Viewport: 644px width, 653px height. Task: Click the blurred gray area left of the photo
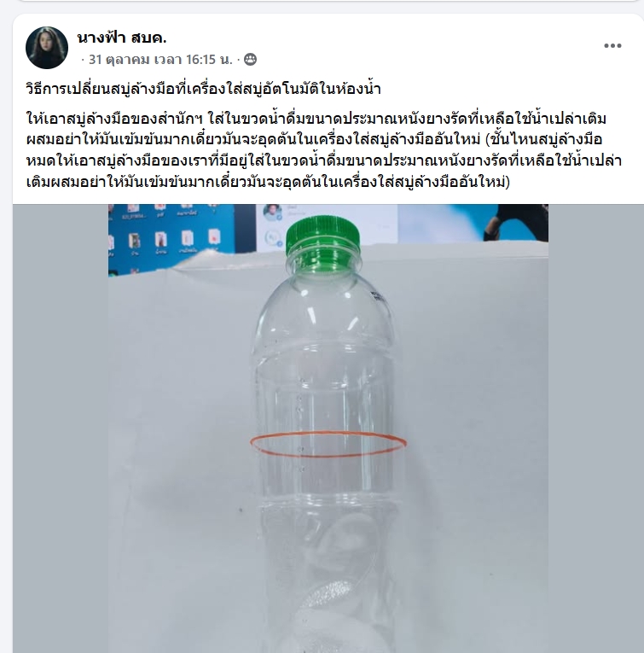click(61, 429)
